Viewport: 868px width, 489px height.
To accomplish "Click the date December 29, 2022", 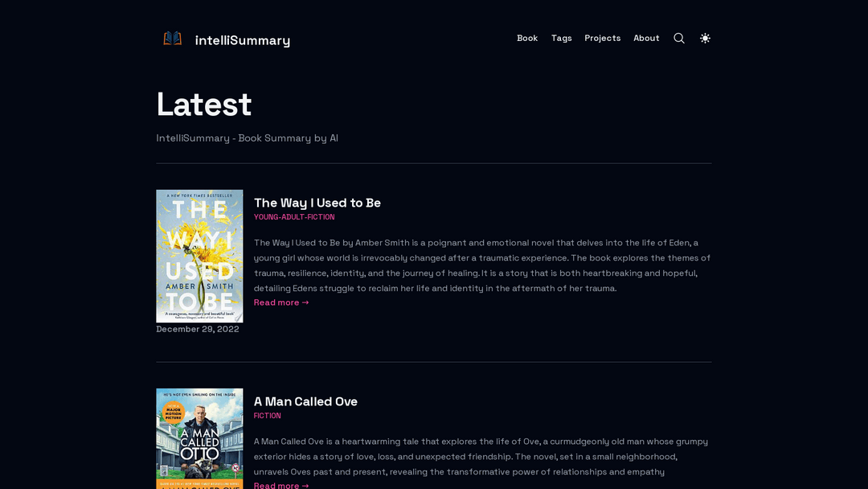I will (x=198, y=329).
